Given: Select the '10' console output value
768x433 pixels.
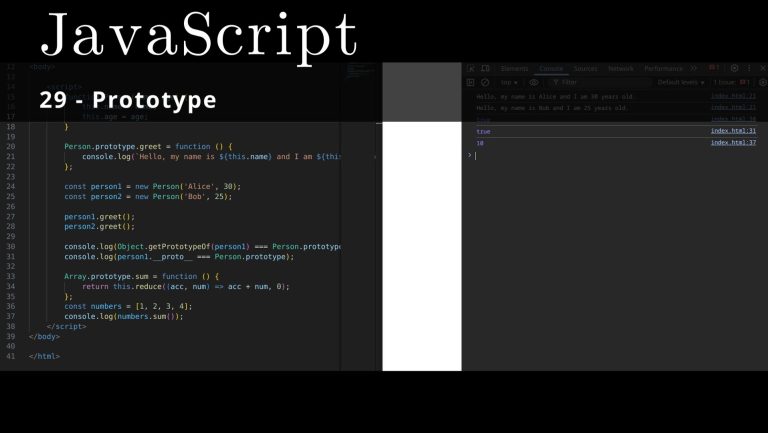Looking at the screenshot, I should tap(480, 143).
